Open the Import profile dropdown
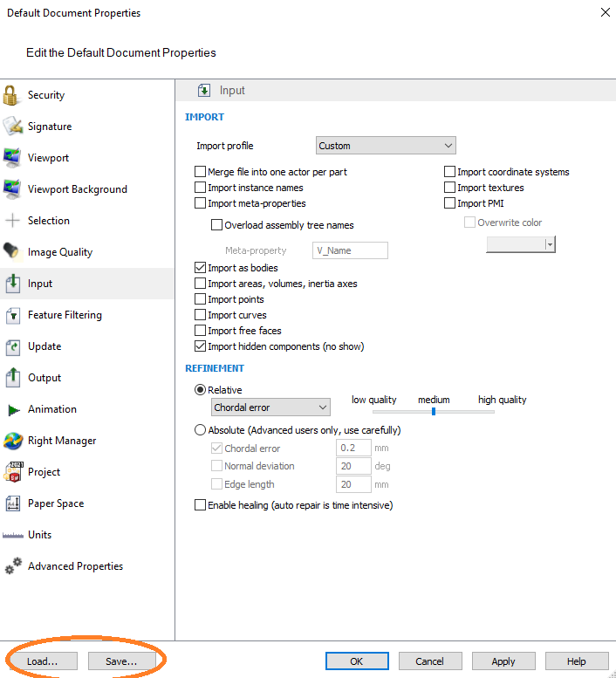Screen dimensions: 616x678 click(x=385, y=146)
